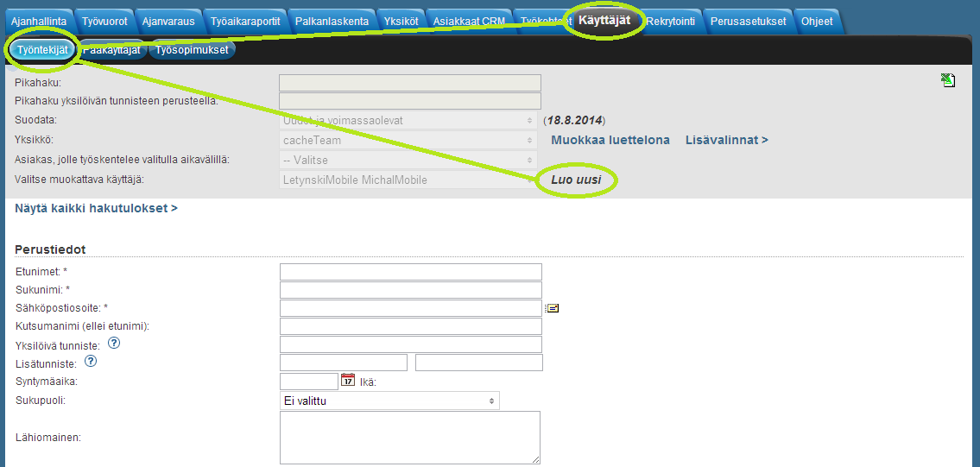Click into the Lähiomainen text area
The width and height of the screenshot is (980, 467).
pos(410,438)
